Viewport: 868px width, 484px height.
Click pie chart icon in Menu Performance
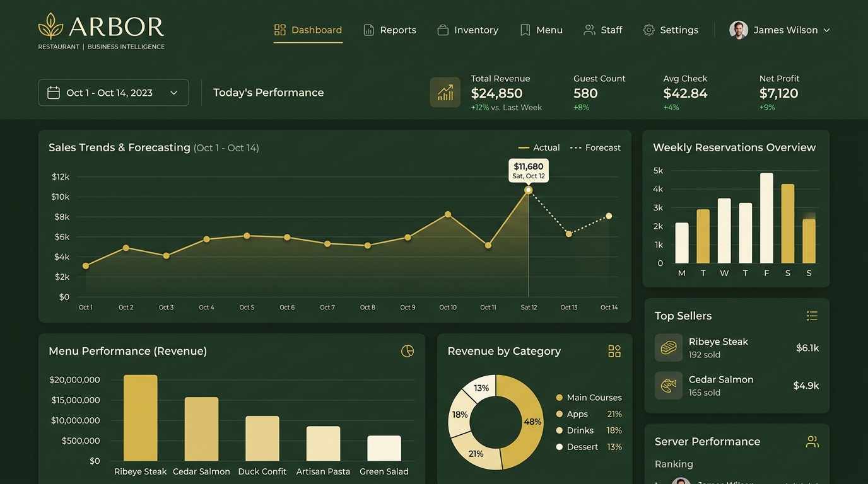pos(408,351)
